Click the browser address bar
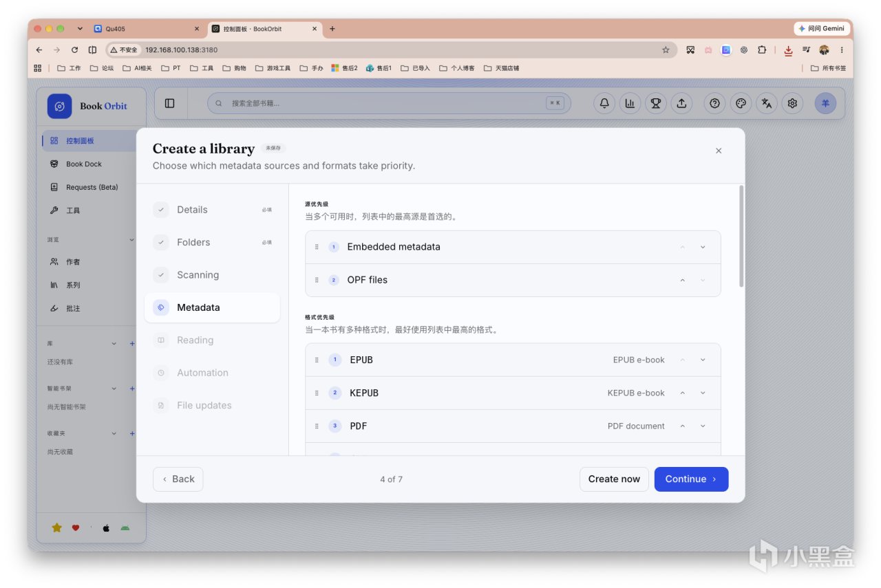This screenshot has height=588, width=881. click(392, 50)
